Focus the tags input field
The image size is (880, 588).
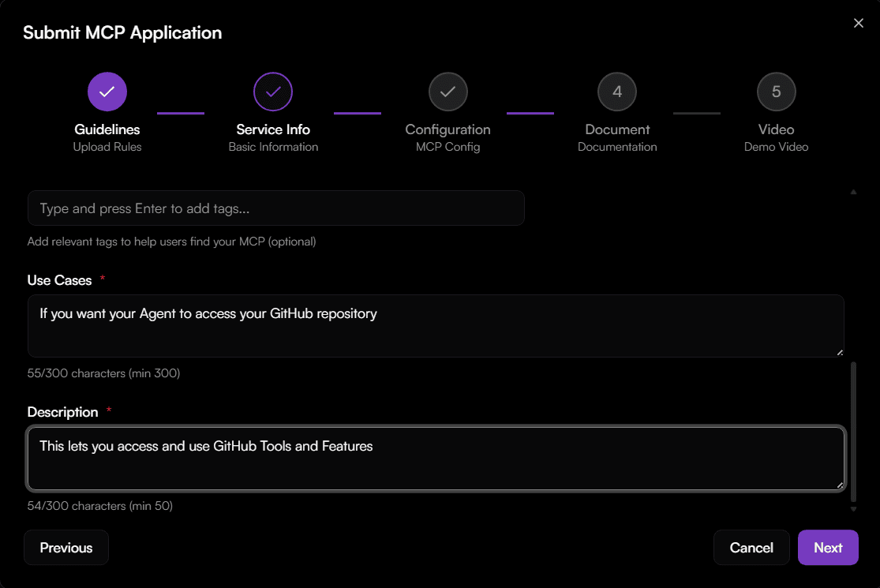pyautogui.click(x=276, y=208)
